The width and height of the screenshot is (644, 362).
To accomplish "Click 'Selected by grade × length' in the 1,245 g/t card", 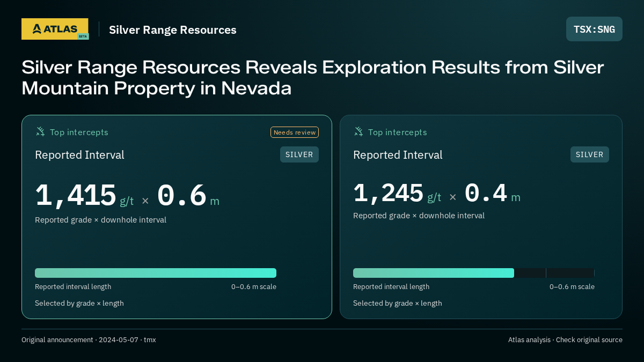I will point(398,304).
